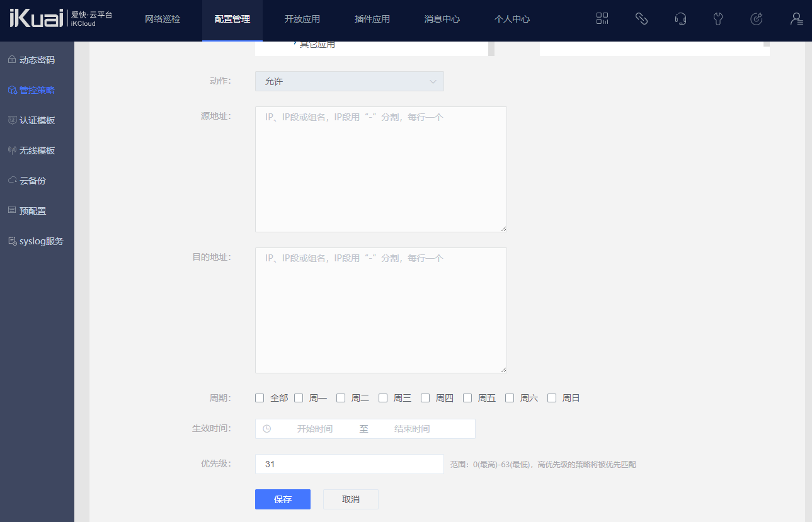Check the 周三 checkbox

383,398
